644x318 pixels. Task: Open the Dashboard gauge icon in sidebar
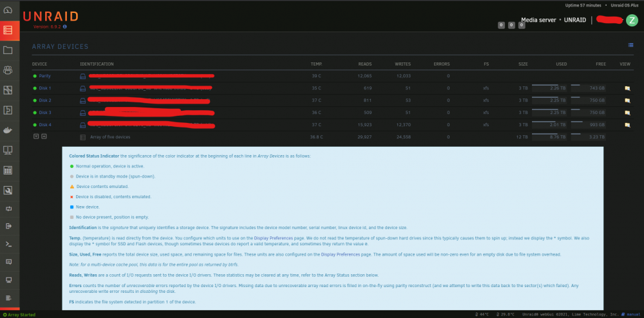pyautogui.click(x=8, y=10)
